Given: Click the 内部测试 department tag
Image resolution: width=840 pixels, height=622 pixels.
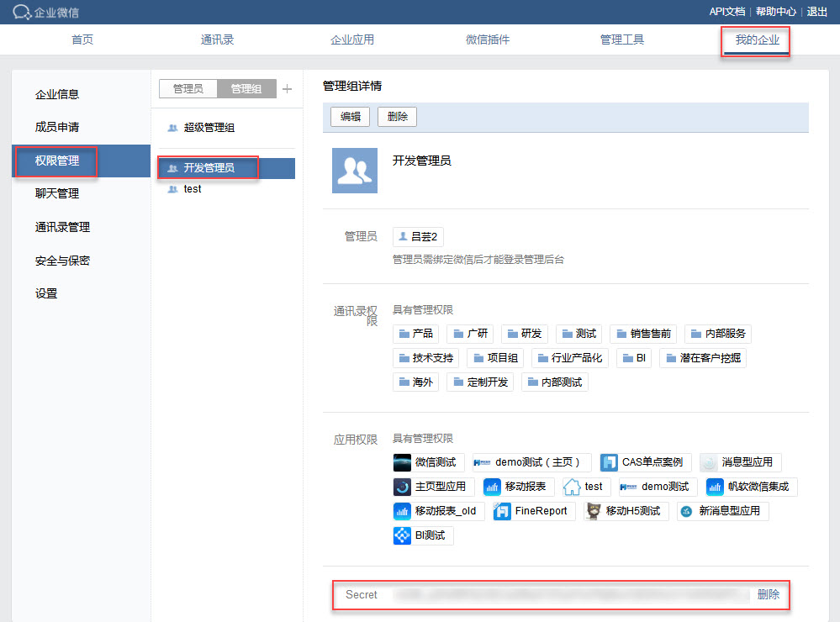Looking at the screenshot, I should pos(554,382).
